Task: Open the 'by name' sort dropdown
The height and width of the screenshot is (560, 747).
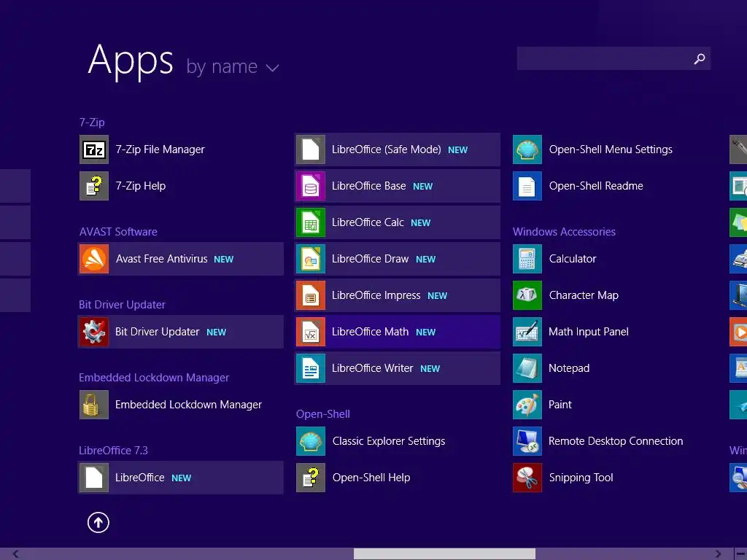Action: pyautogui.click(x=232, y=66)
